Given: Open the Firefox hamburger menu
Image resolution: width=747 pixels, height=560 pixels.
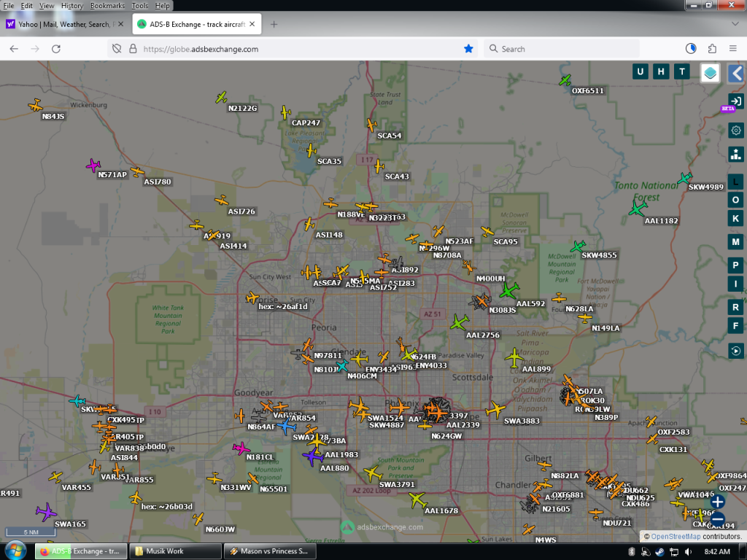Looking at the screenshot, I should tap(732, 49).
